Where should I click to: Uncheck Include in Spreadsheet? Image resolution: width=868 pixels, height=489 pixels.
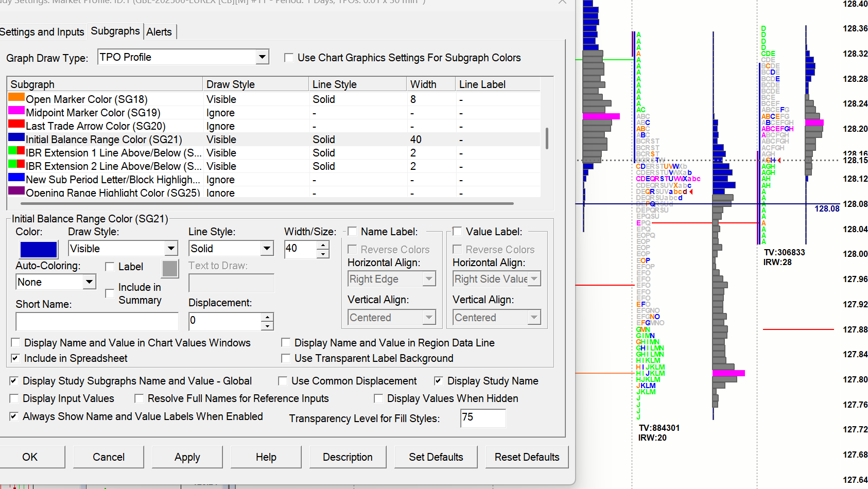point(15,358)
